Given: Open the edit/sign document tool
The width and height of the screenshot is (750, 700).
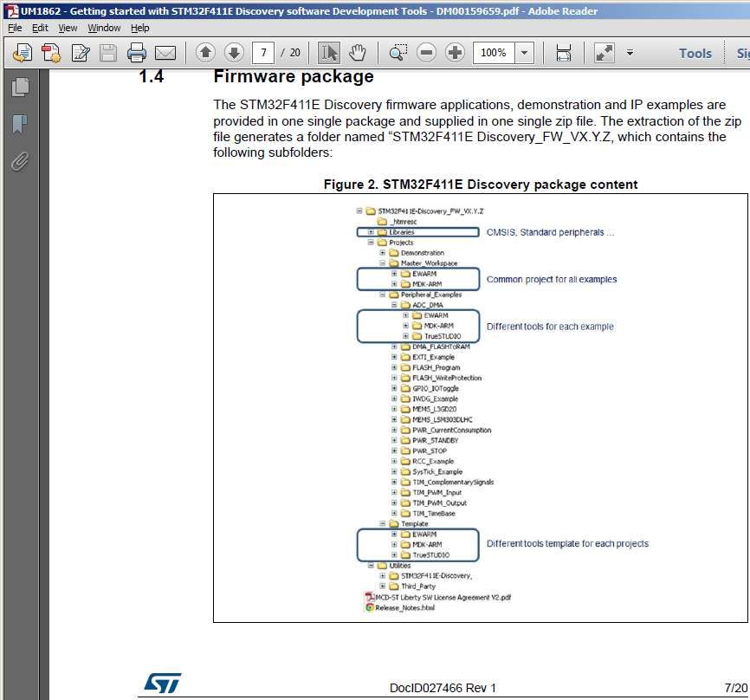Looking at the screenshot, I should coord(80,53).
